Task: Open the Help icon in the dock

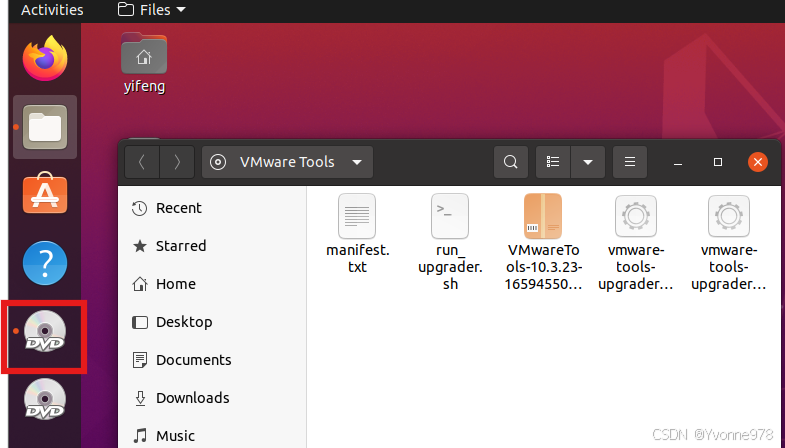Action: (x=45, y=263)
